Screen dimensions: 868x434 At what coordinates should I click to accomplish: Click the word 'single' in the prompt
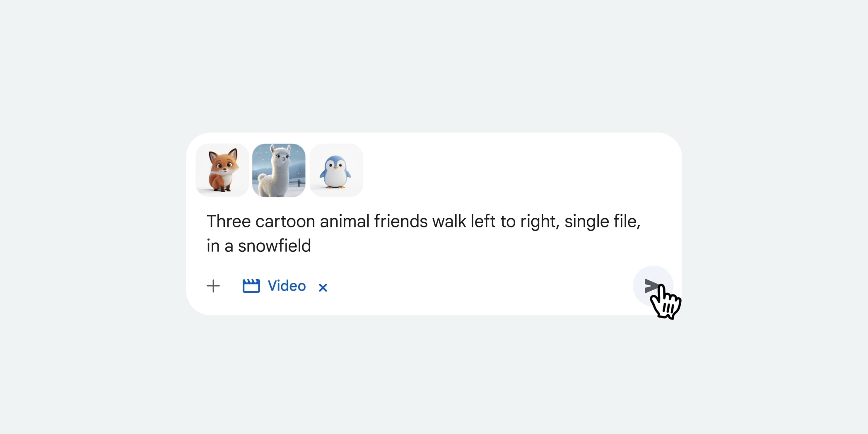pyautogui.click(x=586, y=221)
